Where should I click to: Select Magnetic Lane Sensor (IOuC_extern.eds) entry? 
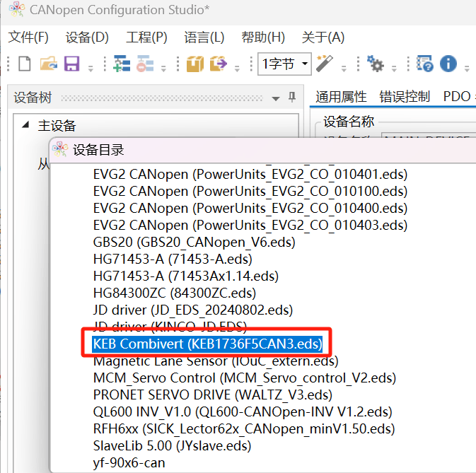(216, 361)
